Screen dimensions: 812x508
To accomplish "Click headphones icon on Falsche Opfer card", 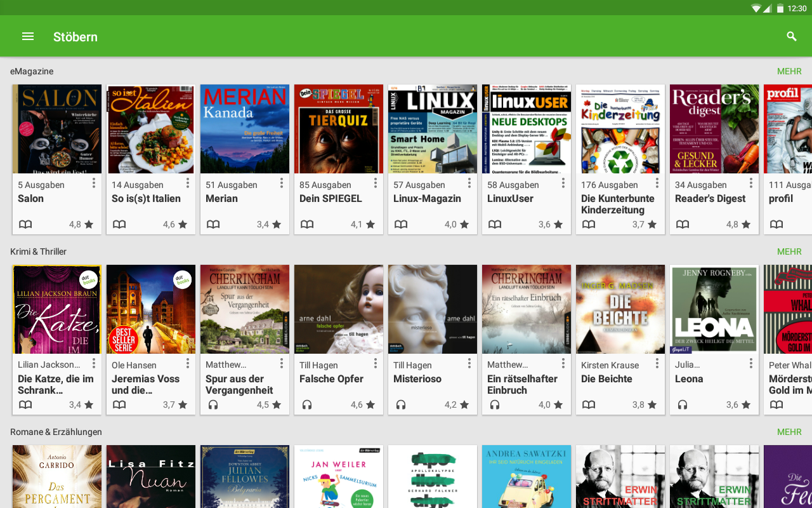I will tap(307, 404).
